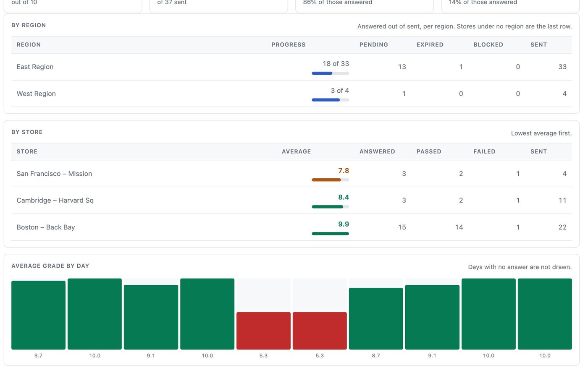Click the EXPIRED column header
The image size is (588, 383).
430,44
